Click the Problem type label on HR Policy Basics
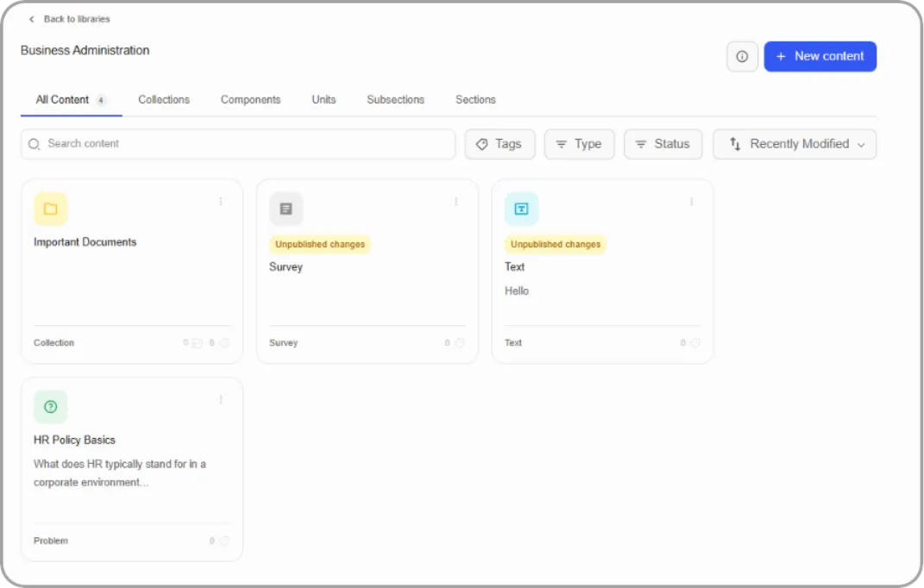924x588 pixels. (x=51, y=541)
